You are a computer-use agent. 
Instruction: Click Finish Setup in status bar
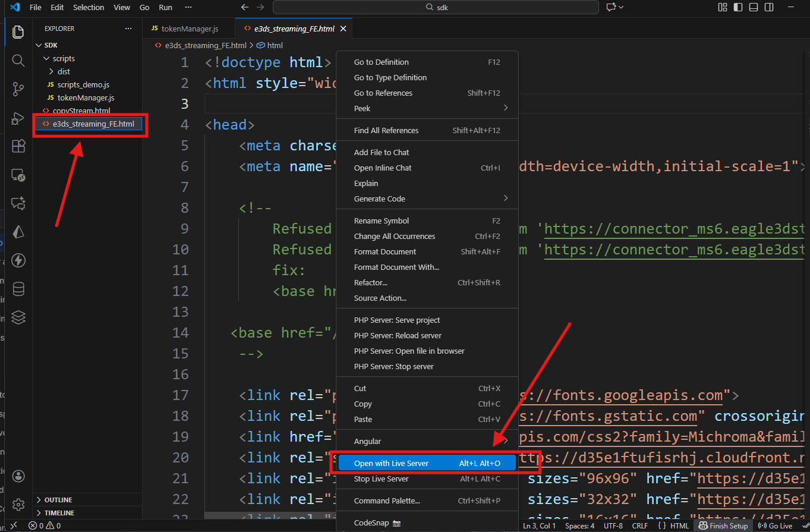click(723, 526)
